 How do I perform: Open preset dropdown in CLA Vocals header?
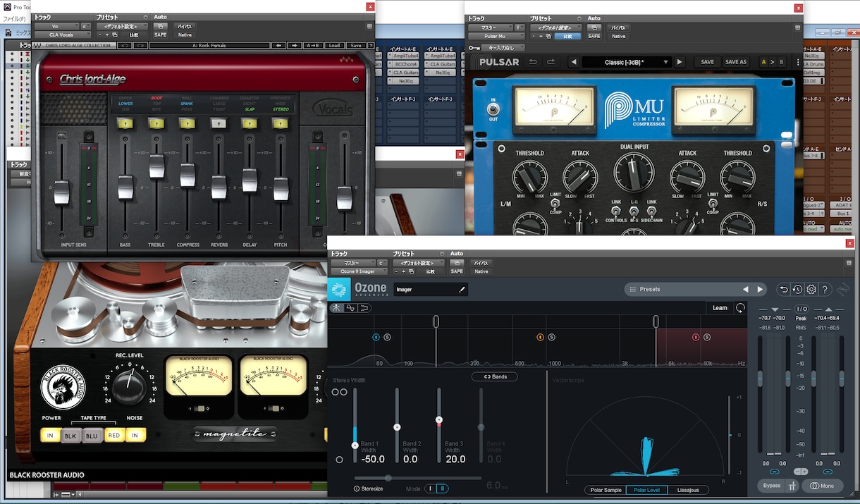121,26
